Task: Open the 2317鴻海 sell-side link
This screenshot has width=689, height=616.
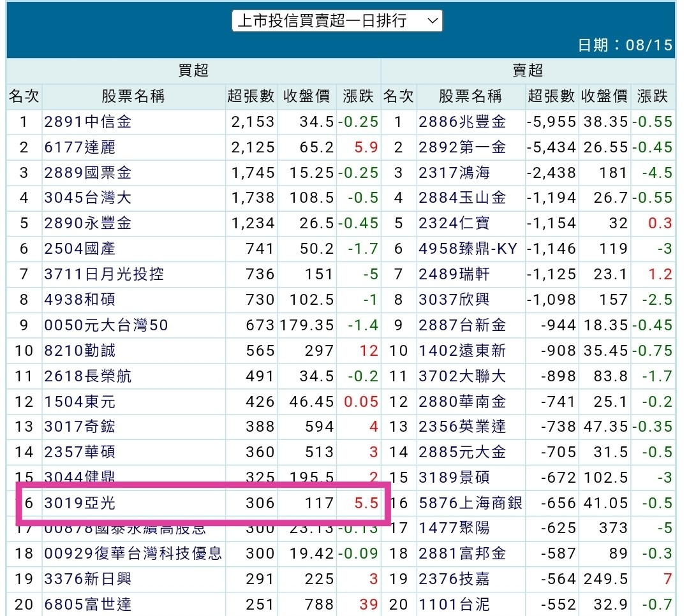Action: (x=454, y=173)
